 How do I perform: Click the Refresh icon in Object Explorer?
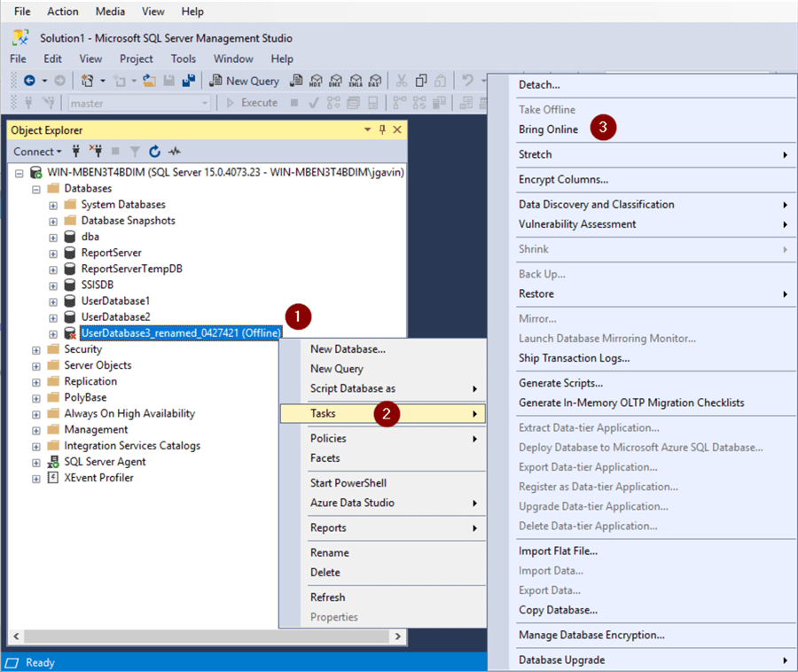(x=154, y=152)
